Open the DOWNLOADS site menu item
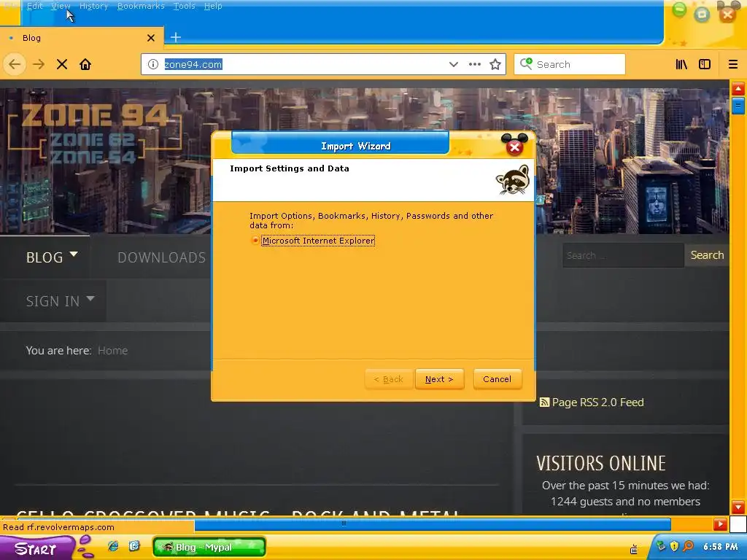Viewport: 747px width, 560px height. (x=161, y=257)
